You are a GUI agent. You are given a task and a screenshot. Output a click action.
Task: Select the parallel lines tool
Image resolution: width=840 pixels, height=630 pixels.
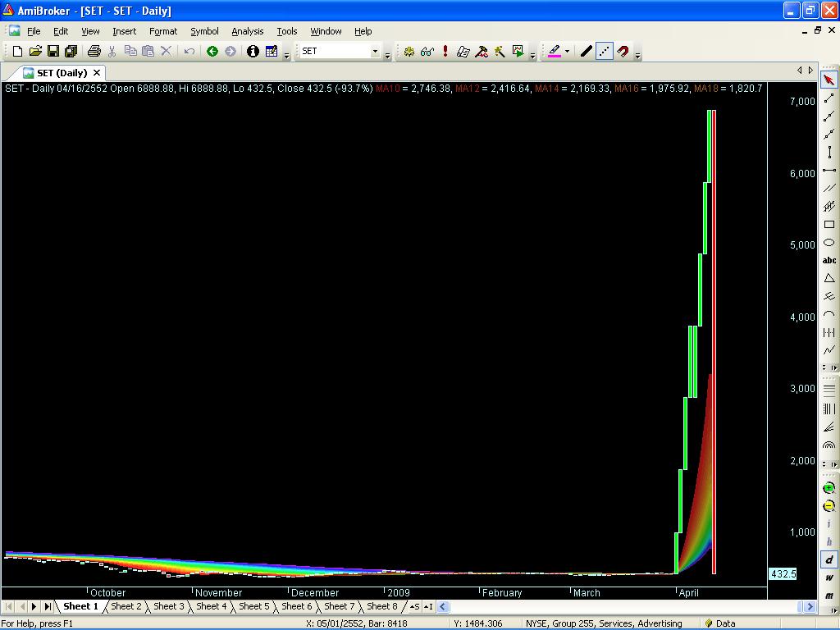coord(829,188)
